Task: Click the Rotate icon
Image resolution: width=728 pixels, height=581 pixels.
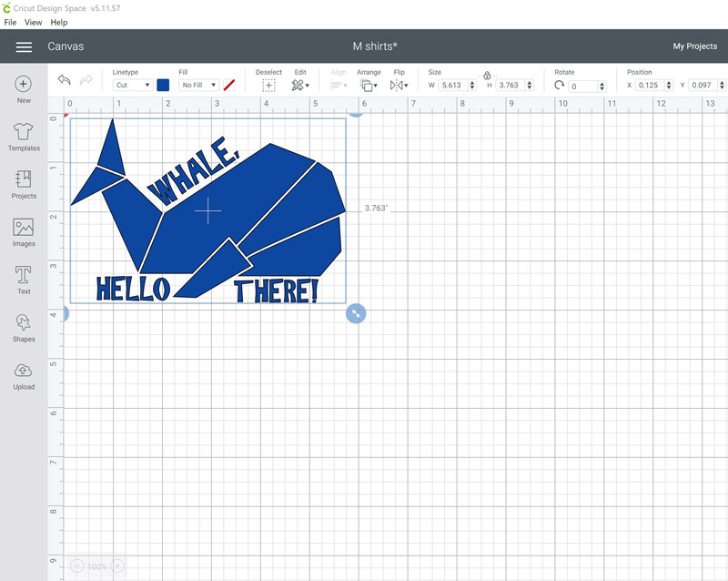Action: [560, 85]
